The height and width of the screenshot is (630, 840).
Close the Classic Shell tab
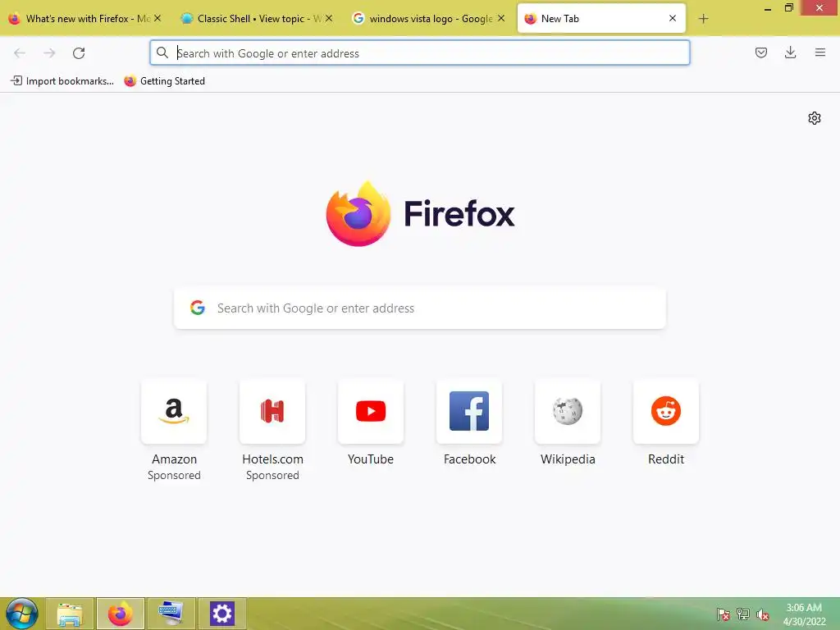329,18
